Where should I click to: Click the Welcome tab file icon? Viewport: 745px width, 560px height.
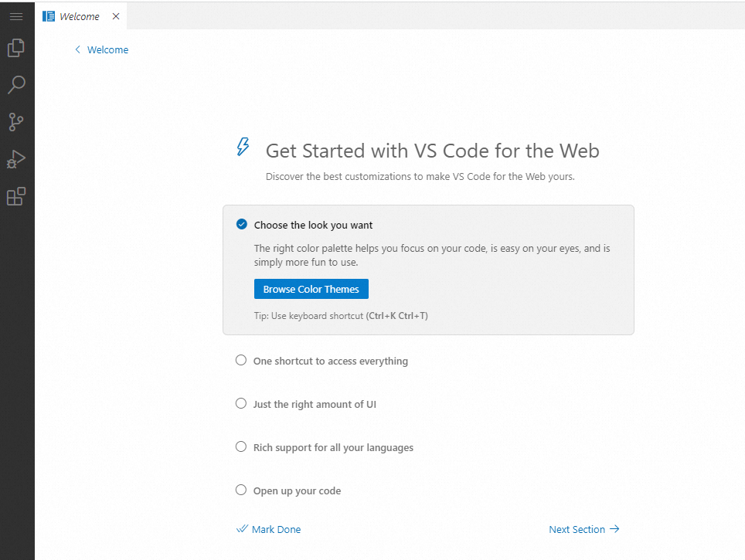pos(49,16)
